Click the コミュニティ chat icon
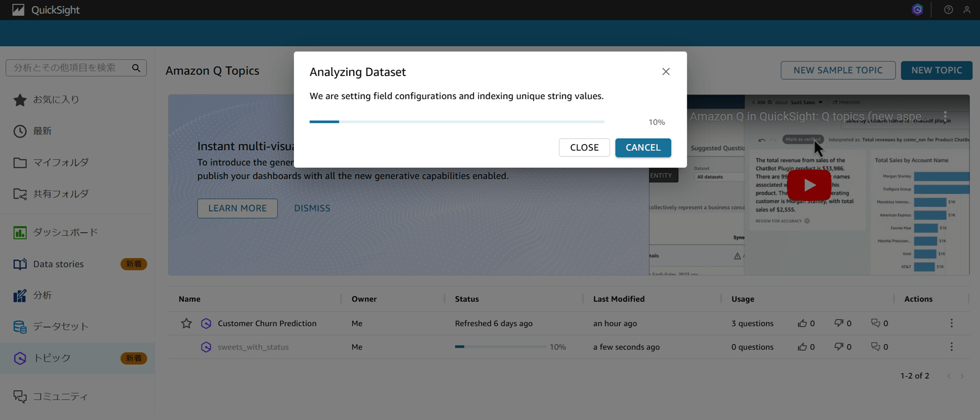The height and width of the screenshot is (420, 980). (20, 396)
